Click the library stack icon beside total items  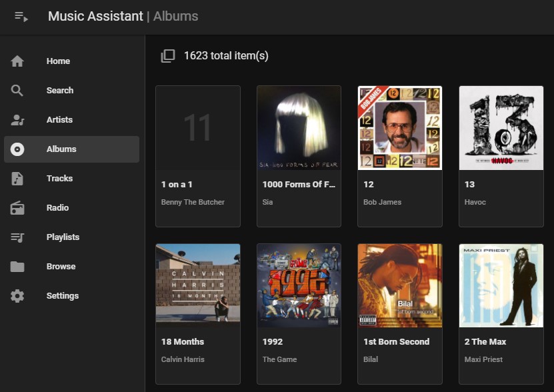point(168,56)
